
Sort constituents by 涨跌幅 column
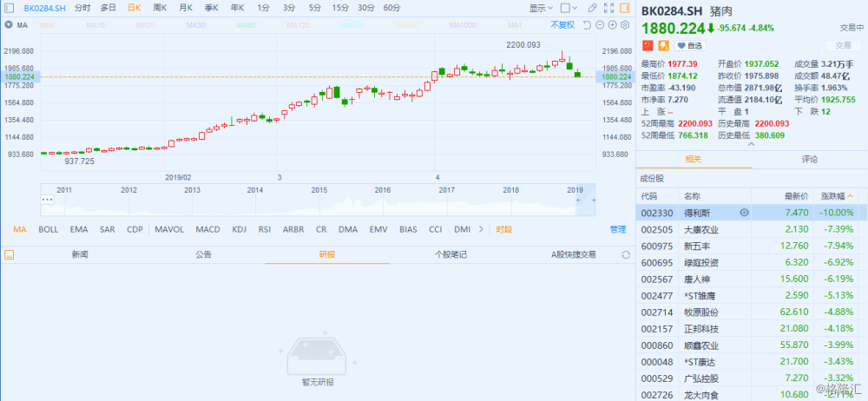pyautogui.click(x=837, y=196)
